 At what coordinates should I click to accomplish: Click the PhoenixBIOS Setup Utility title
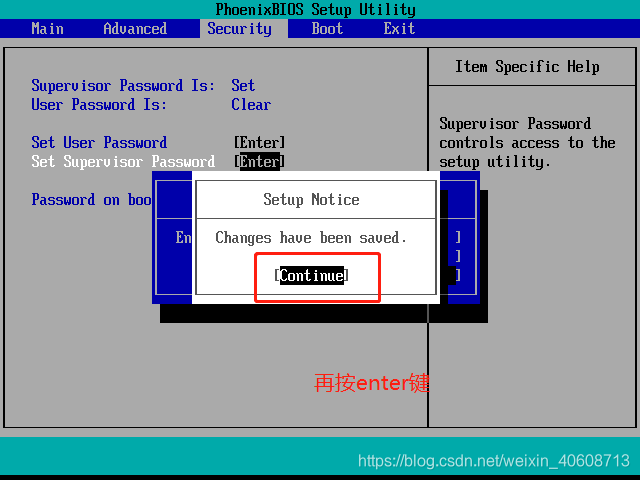click(x=316, y=9)
